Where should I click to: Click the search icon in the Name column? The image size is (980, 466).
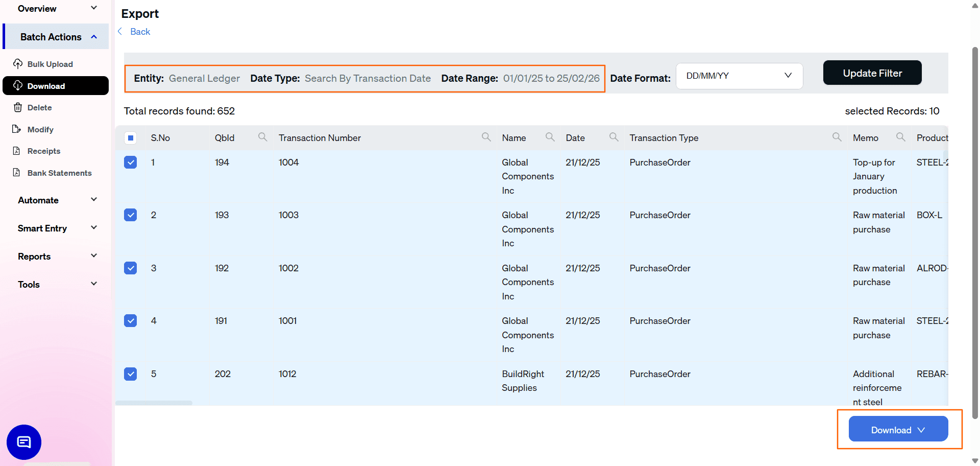click(x=550, y=137)
